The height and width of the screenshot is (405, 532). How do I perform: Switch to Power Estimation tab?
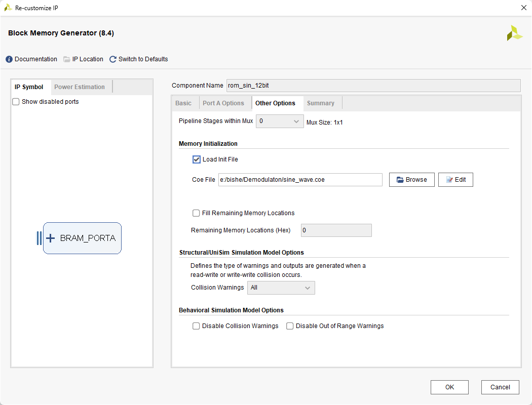point(80,87)
